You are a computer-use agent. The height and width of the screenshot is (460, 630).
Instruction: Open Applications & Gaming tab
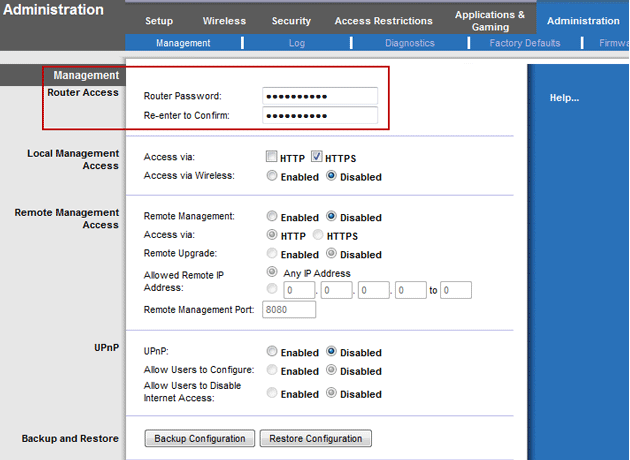click(489, 21)
